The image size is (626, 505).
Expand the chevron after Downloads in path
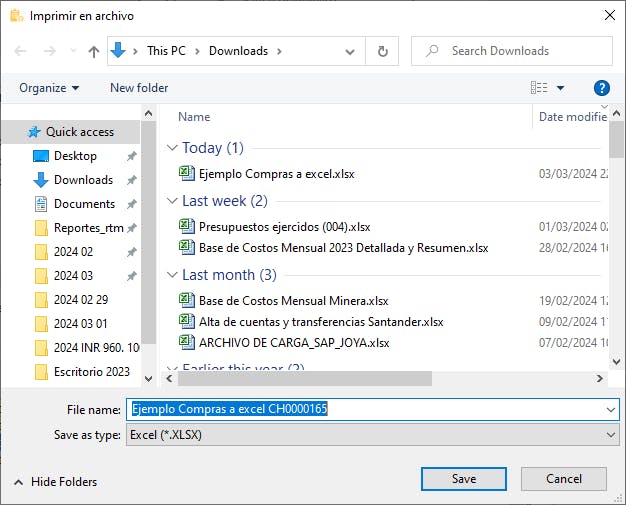pos(279,51)
